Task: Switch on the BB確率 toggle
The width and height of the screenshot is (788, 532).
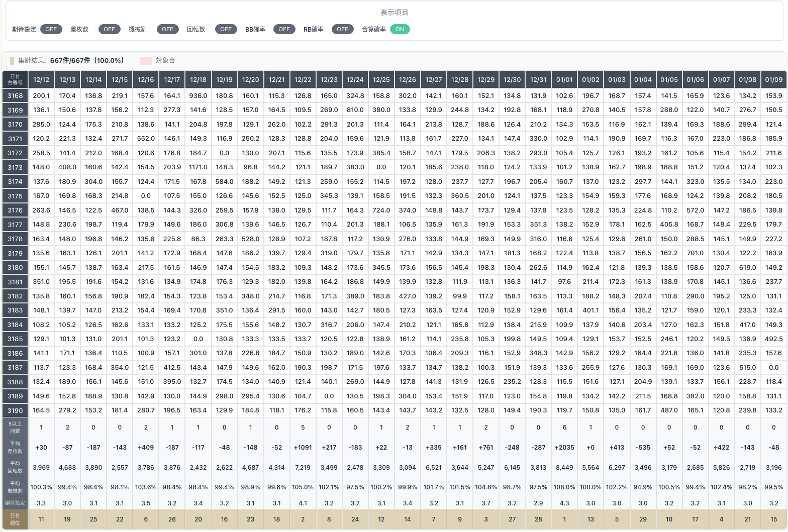Action: click(x=284, y=29)
